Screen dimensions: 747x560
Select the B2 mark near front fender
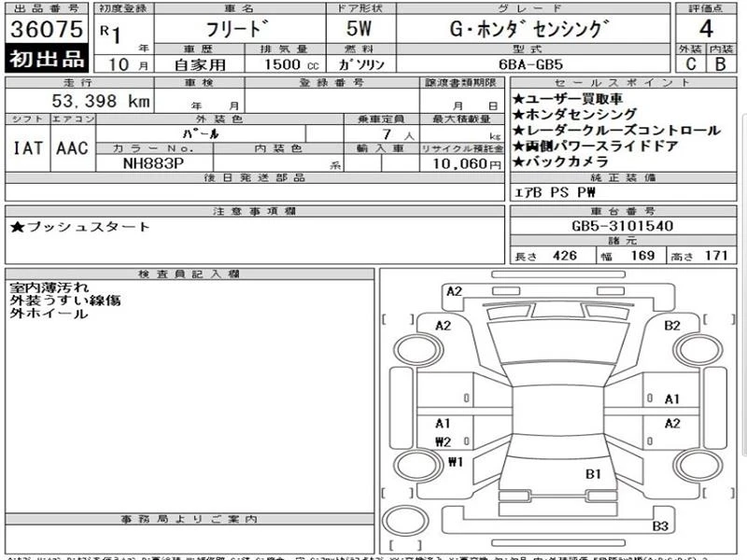click(671, 326)
